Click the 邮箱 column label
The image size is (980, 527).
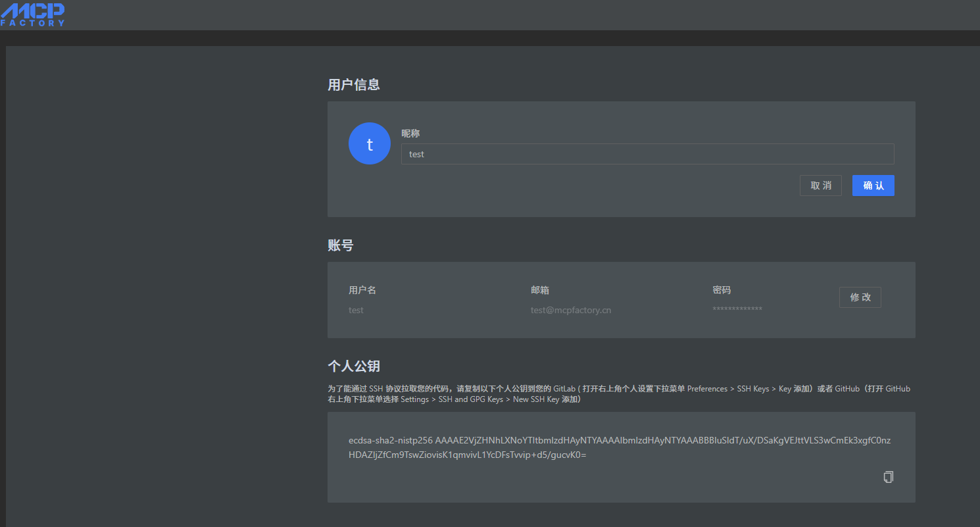[540, 290]
